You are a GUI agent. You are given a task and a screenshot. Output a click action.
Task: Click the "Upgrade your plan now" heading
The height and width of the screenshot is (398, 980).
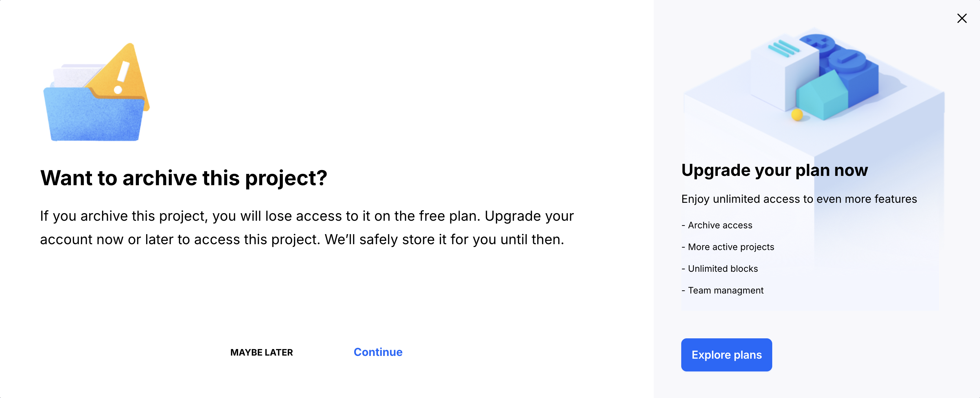(x=774, y=170)
